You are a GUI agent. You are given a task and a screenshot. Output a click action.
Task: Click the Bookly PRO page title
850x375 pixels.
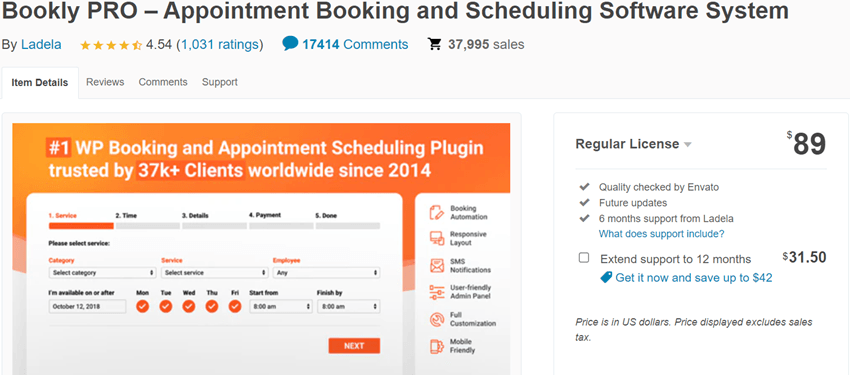(x=395, y=10)
